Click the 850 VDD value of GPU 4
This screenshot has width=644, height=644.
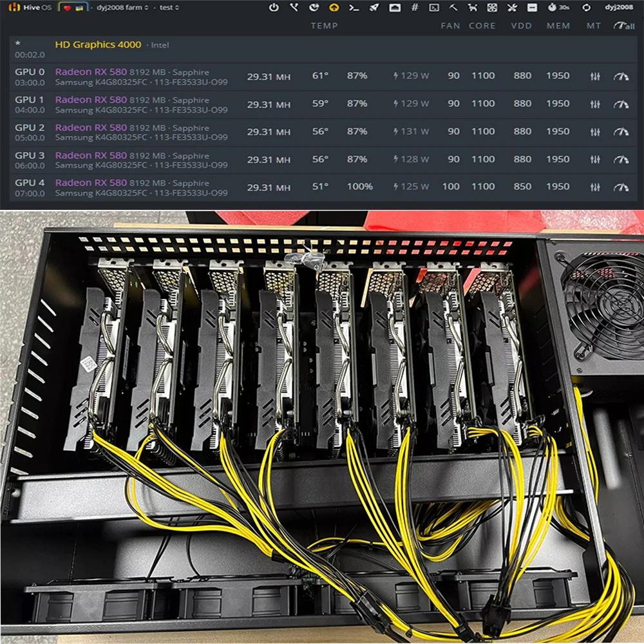(x=522, y=187)
